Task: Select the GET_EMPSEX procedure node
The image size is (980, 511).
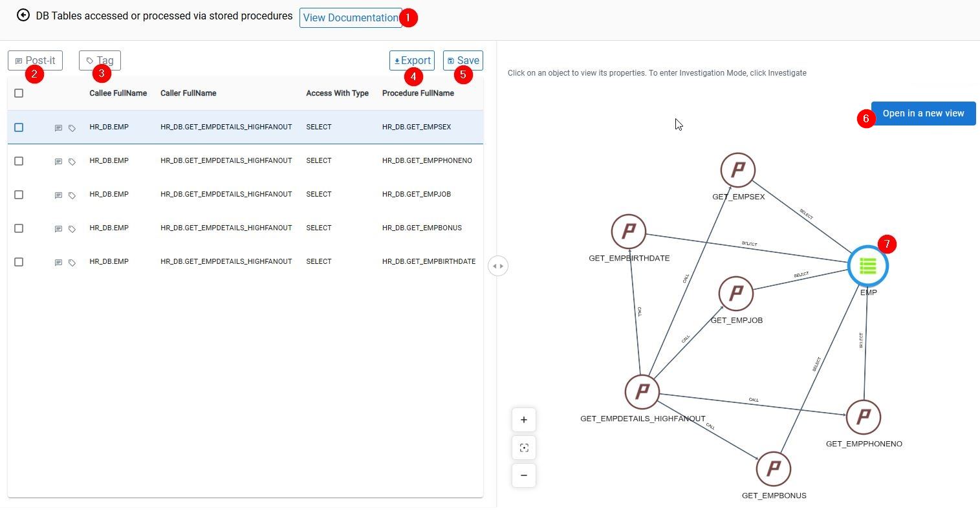Action: [x=737, y=170]
